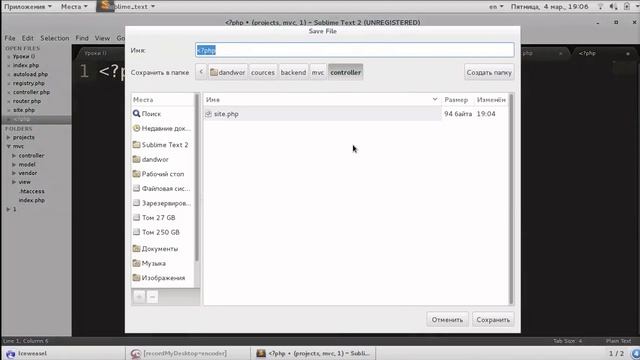
Task: Click the Places panel scrollbar
Action: tap(197, 178)
